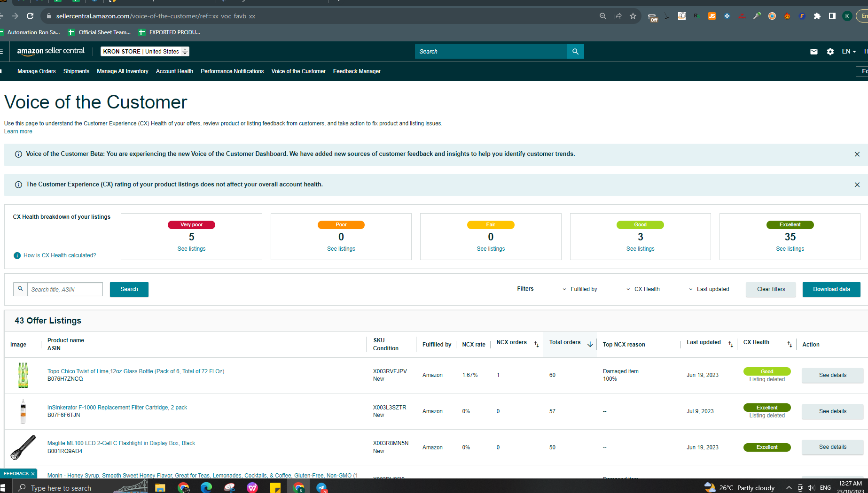868x493 pixels.
Task: Expand the Fulfilled by filter dropdown
Action: (580, 289)
